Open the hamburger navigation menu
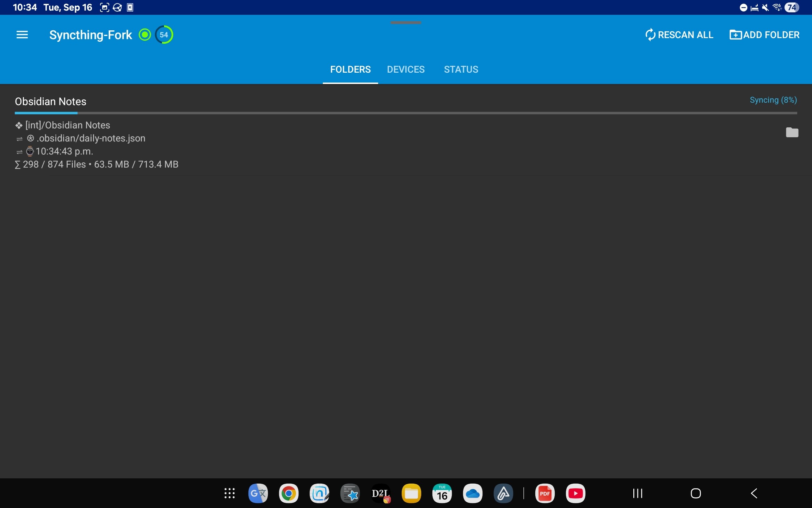 22,35
